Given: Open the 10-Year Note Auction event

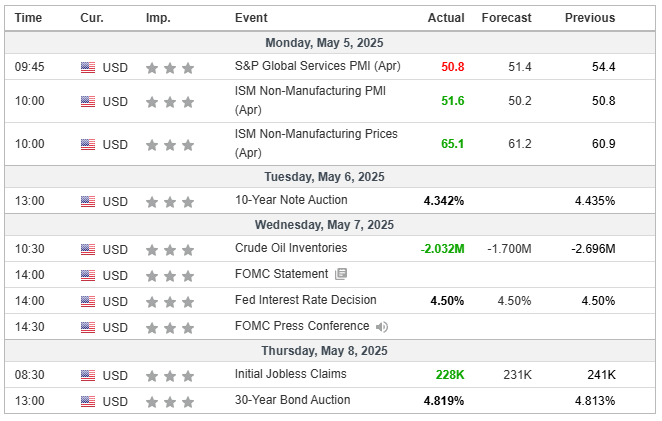Looking at the screenshot, I should click(291, 200).
